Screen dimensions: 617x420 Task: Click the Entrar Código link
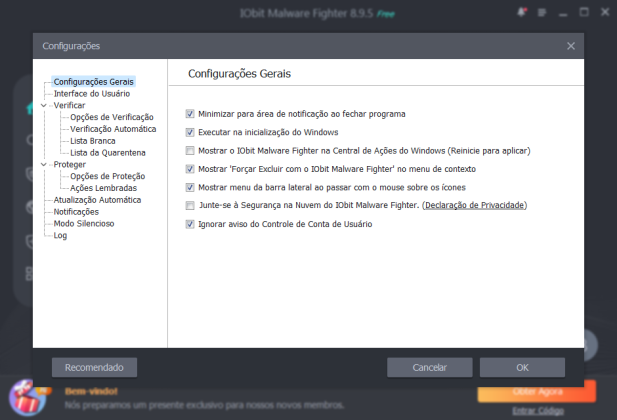538,411
